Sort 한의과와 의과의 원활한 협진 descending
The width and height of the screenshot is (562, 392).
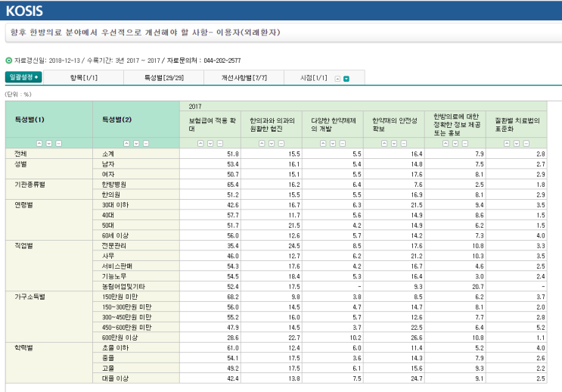click(272, 144)
